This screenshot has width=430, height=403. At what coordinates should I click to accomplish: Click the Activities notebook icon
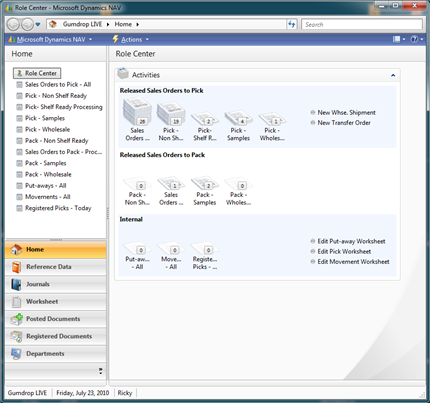tap(123, 74)
